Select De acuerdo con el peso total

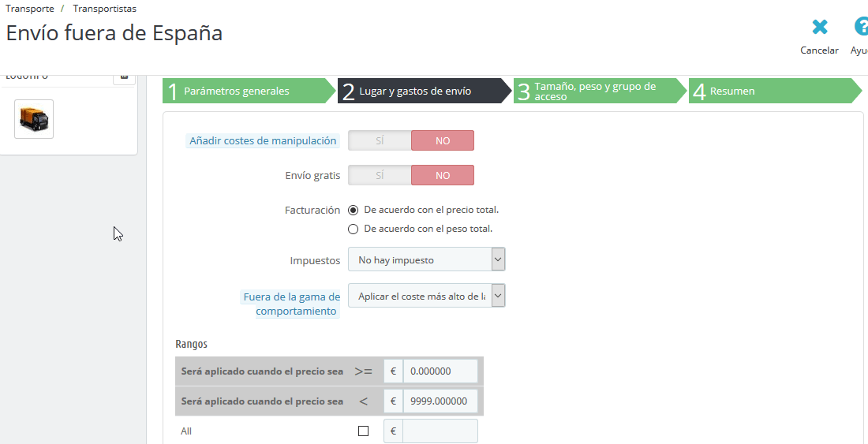[x=354, y=229]
